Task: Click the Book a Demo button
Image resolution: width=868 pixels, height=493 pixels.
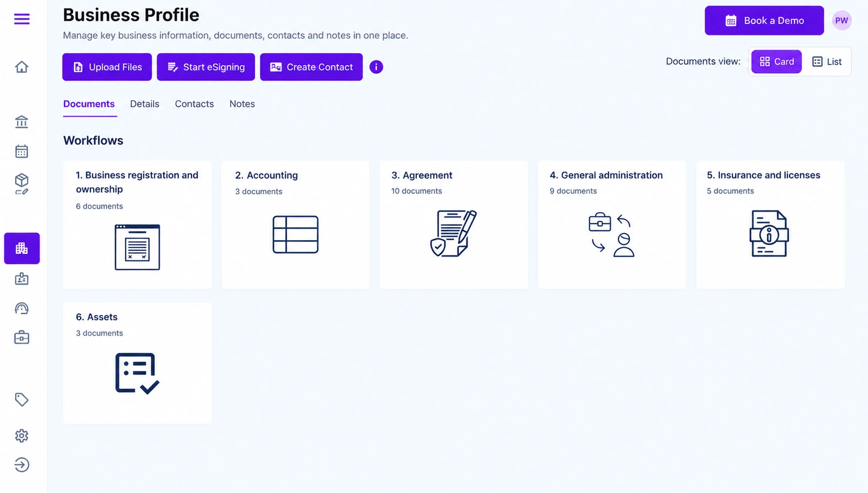Action: pyautogui.click(x=764, y=21)
